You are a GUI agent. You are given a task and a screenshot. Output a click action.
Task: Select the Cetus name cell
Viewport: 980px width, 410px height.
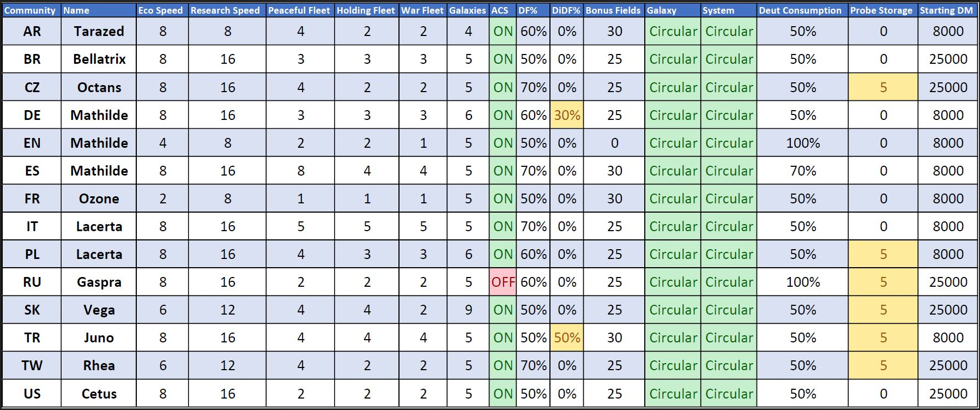99,394
